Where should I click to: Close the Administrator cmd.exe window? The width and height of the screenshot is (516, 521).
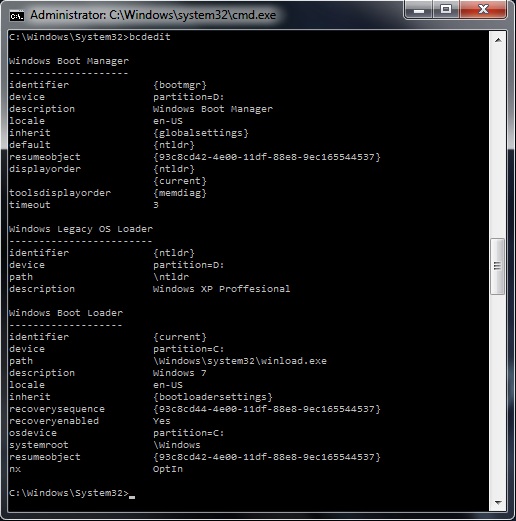coord(483,9)
